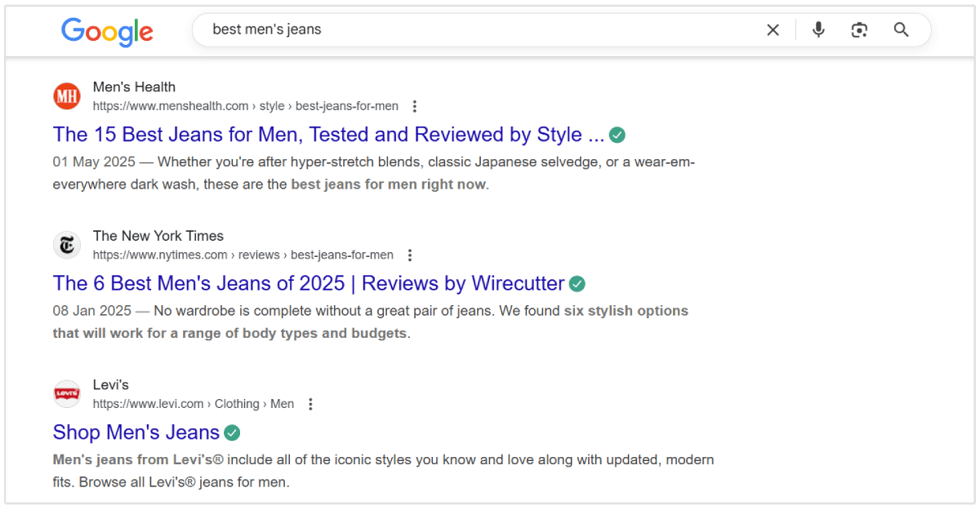Screen dimensions: 980x510
Task: Open "The 6 Best Men's Jeans of 2025" link
Action: (x=309, y=283)
